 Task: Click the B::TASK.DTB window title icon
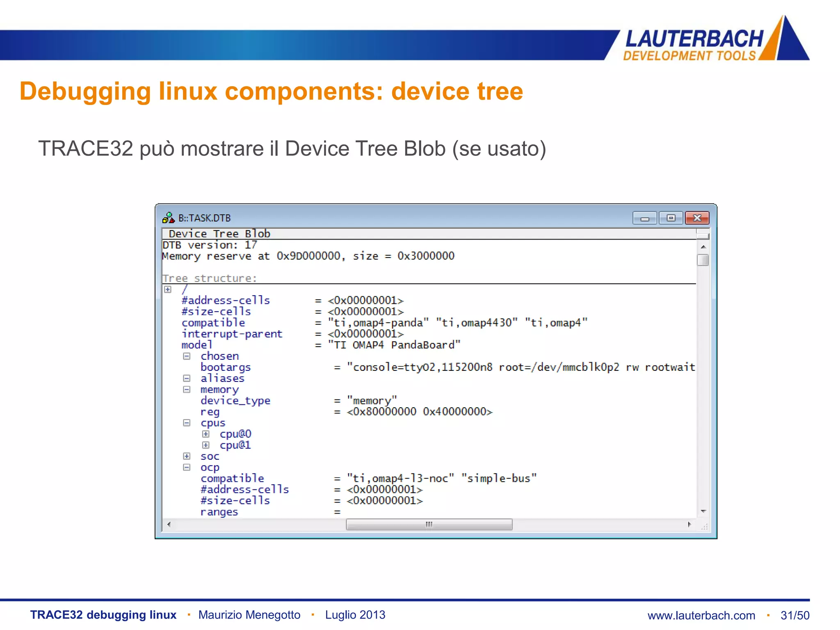point(169,218)
